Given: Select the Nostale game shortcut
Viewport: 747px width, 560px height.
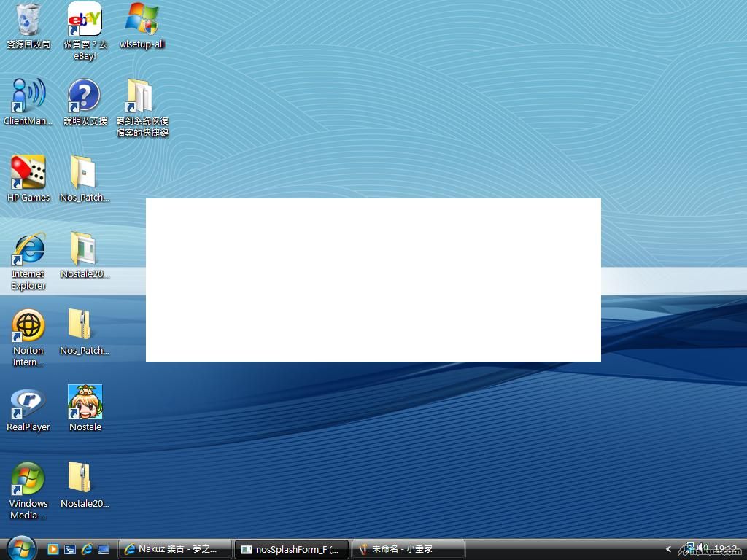Looking at the screenshot, I should (x=85, y=408).
